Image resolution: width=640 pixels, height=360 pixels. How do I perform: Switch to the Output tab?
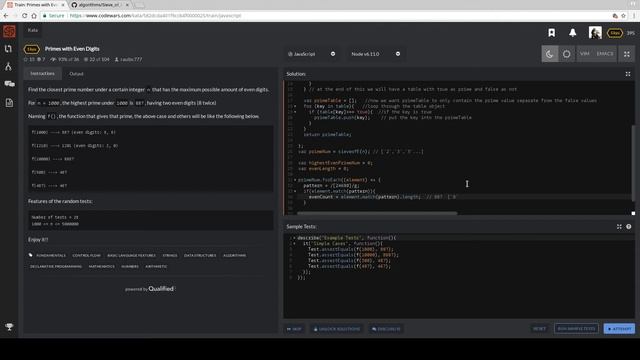point(76,74)
